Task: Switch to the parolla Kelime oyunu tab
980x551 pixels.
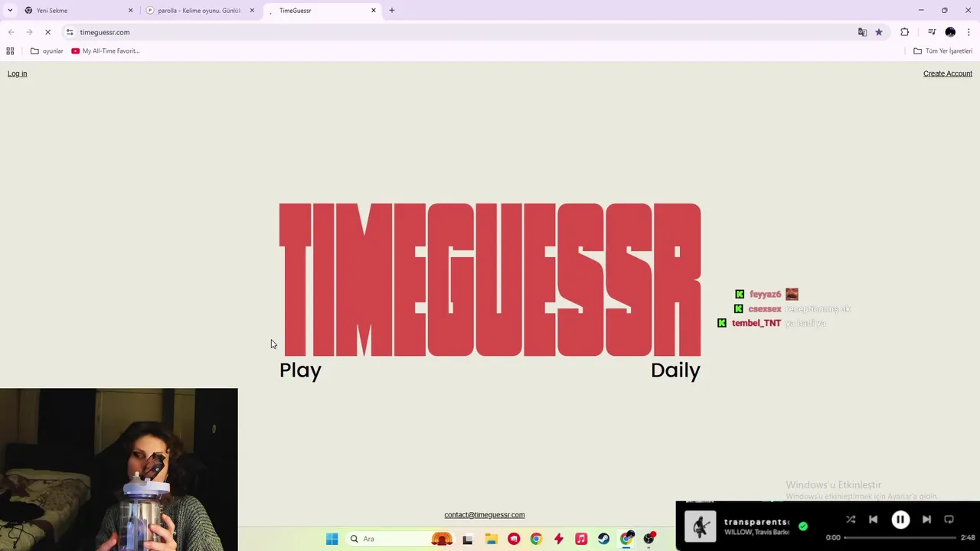Action: (x=199, y=11)
